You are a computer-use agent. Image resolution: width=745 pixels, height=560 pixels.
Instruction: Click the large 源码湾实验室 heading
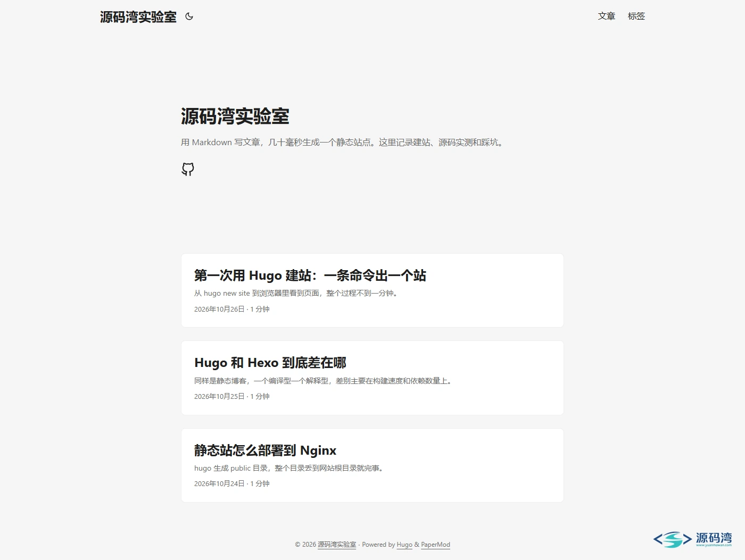[235, 116]
